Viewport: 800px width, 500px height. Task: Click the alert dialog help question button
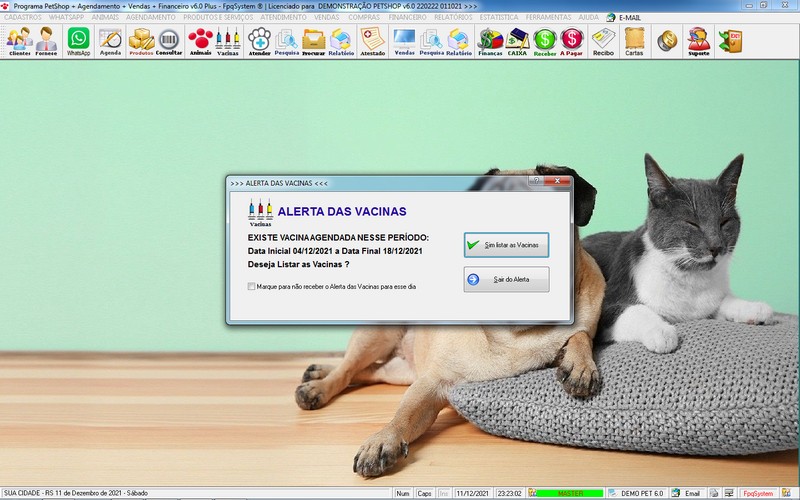[x=536, y=181]
